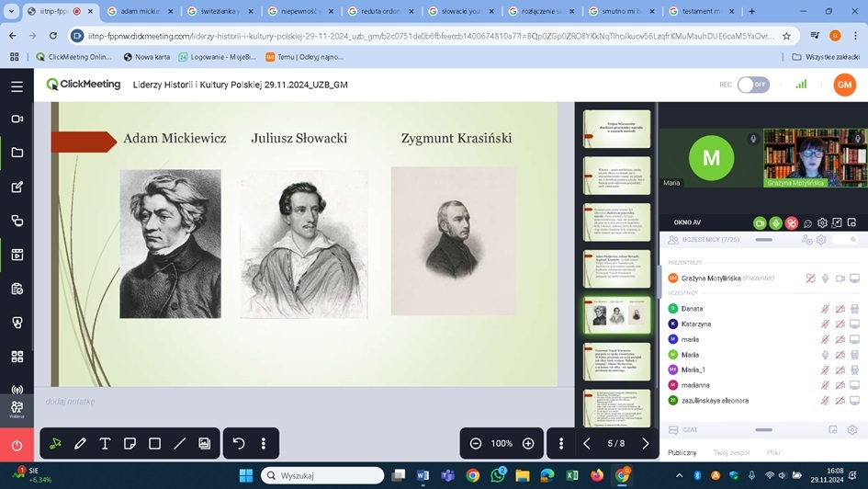Toggle marianna's microphone
868x489 pixels.
pos(825,385)
